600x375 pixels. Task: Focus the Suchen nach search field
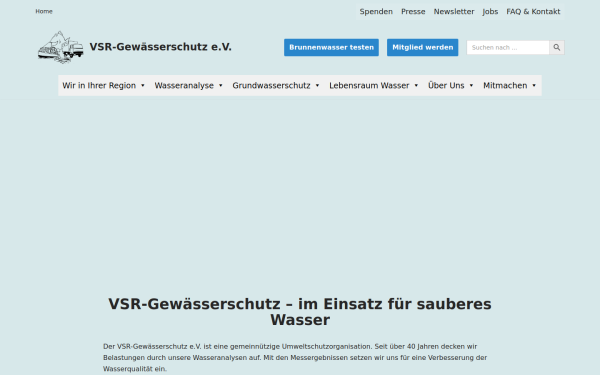(x=508, y=47)
